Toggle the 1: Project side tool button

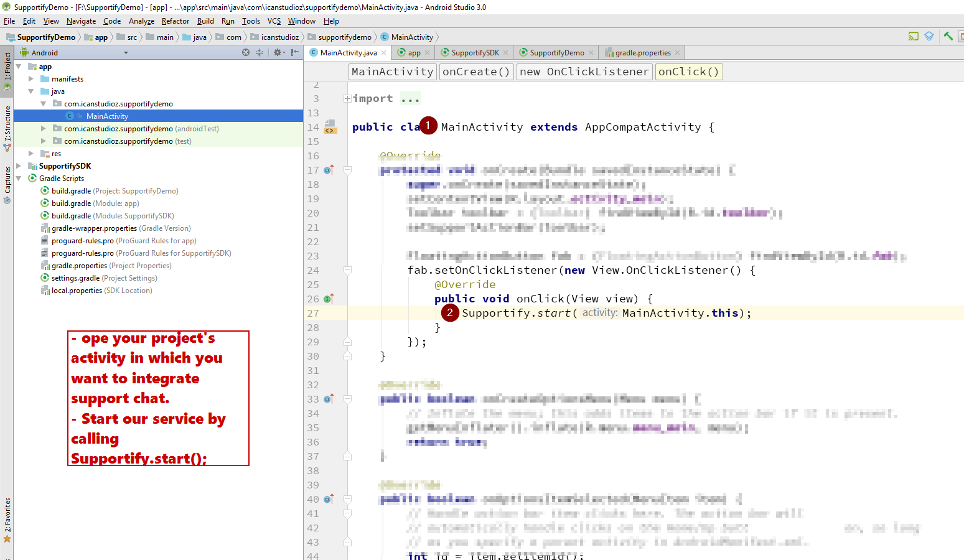[7, 70]
